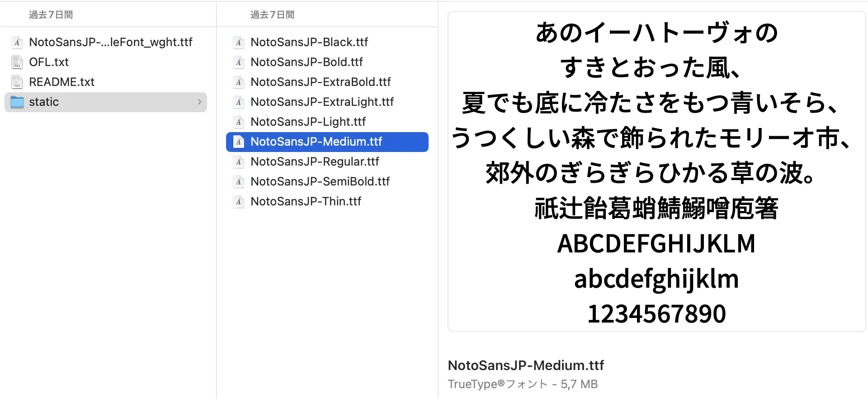Select the file name NotoSansJP-...leFont_wght.ttf
Image resolution: width=868 pixels, height=399 pixels.
point(111,42)
